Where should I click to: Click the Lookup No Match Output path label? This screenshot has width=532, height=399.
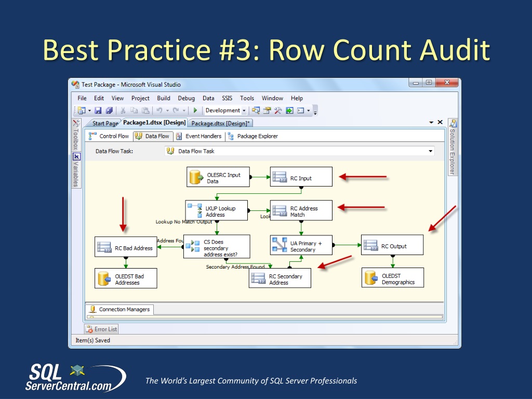(x=183, y=222)
